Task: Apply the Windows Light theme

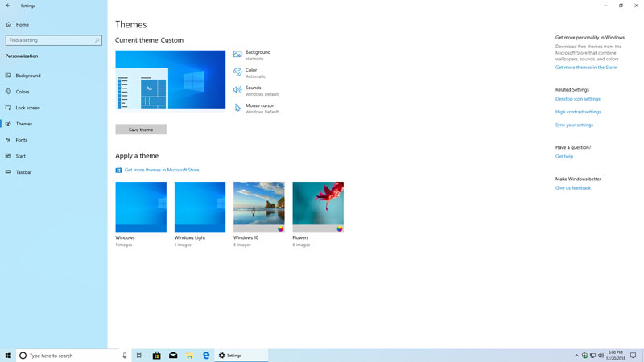Action: click(200, 207)
